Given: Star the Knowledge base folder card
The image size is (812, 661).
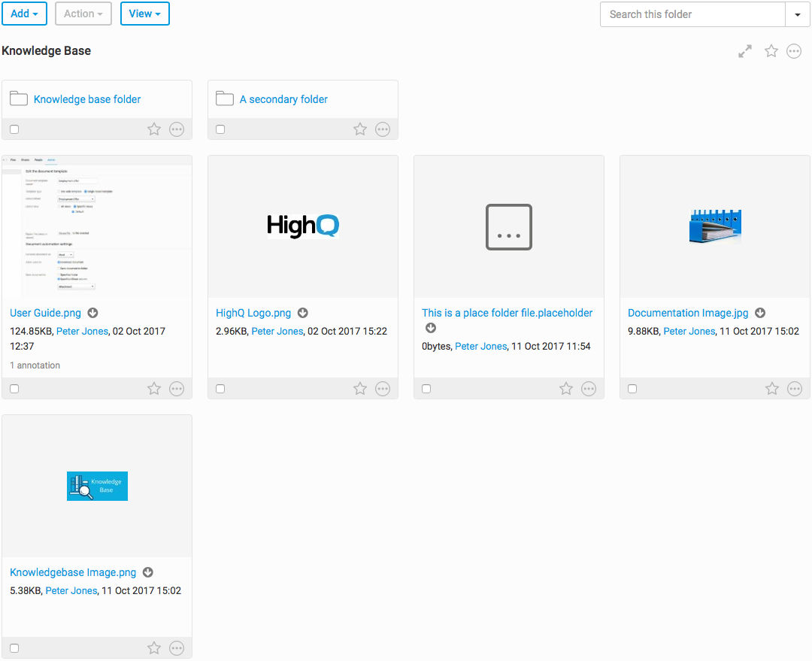Looking at the screenshot, I should point(154,129).
